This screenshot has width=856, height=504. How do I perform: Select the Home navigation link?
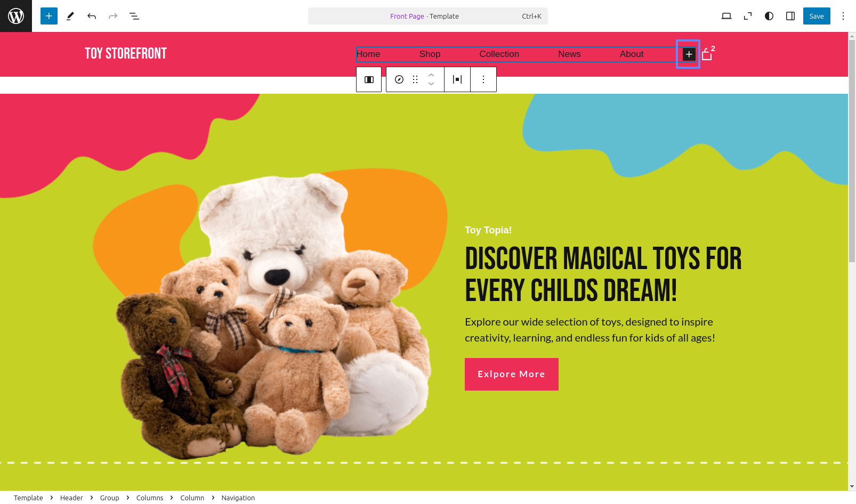368,54
